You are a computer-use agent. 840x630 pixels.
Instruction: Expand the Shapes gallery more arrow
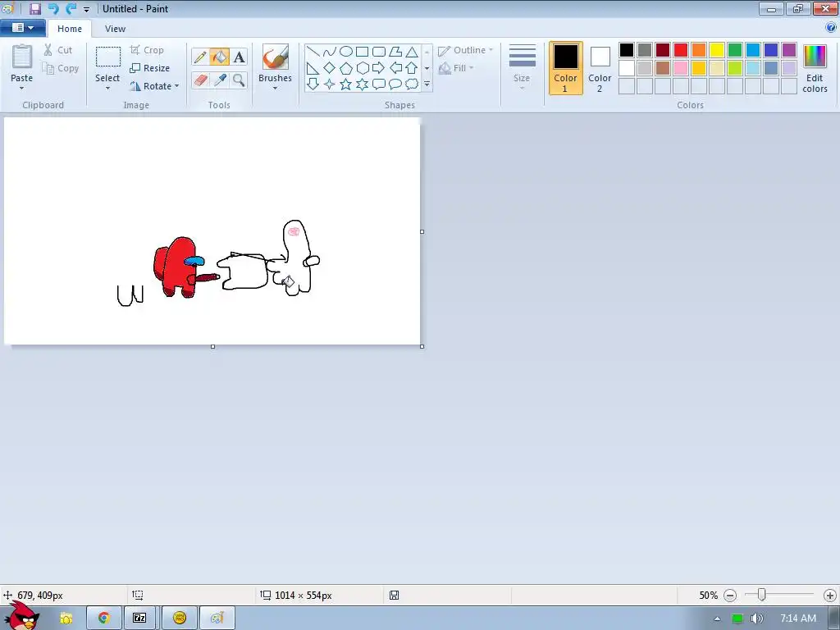[427, 84]
